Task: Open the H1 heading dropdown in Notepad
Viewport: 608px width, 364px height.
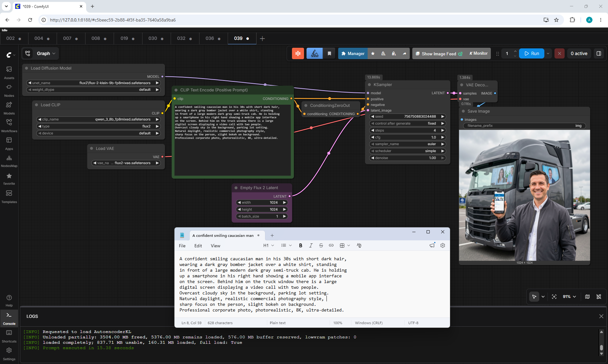Action: 269,245
